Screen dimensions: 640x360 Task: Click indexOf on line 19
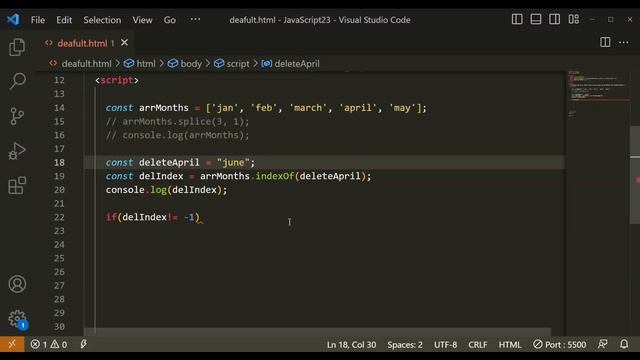(275, 176)
